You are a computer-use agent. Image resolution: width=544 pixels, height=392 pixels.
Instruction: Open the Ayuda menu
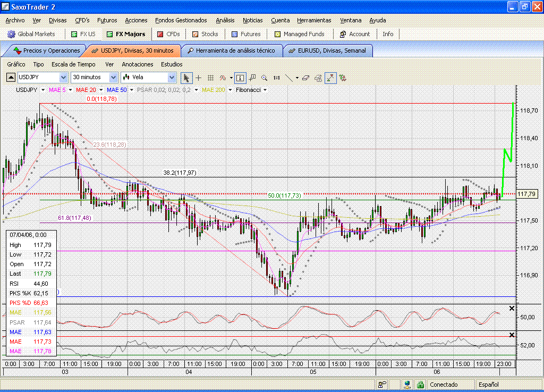click(378, 21)
